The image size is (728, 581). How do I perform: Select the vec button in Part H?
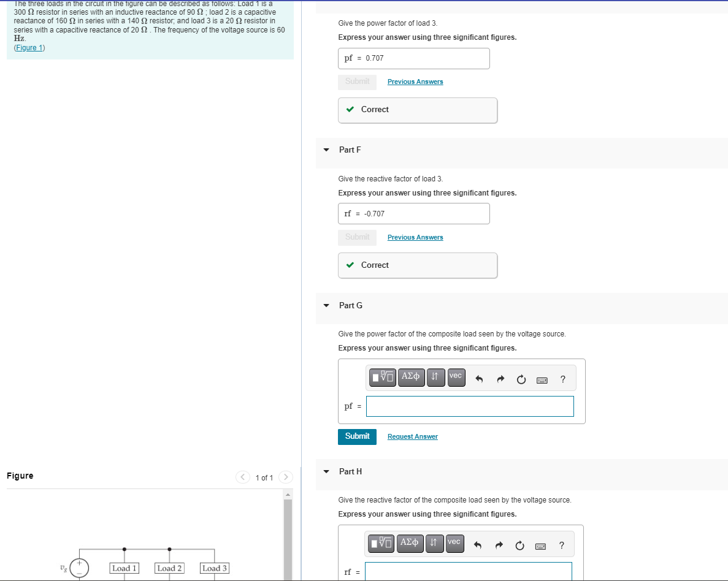click(454, 543)
